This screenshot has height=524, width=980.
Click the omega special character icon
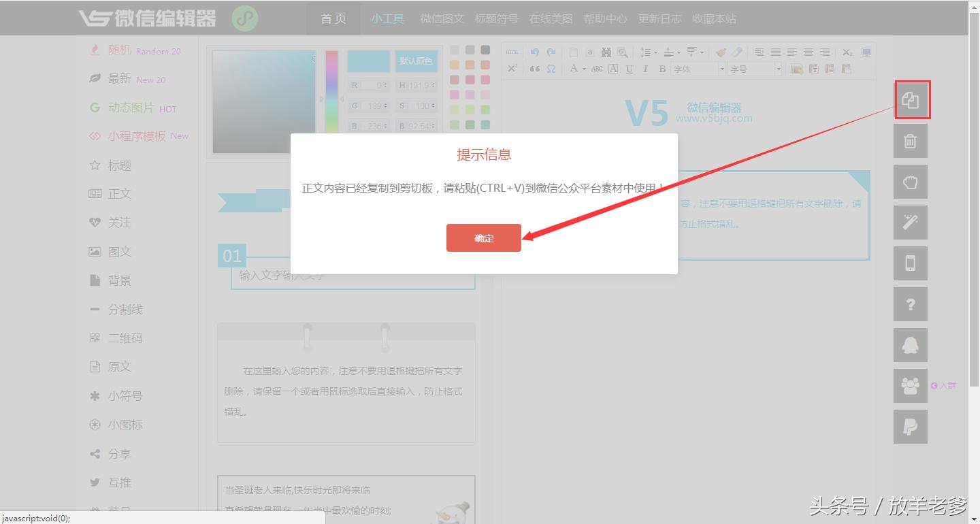(x=553, y=68)
